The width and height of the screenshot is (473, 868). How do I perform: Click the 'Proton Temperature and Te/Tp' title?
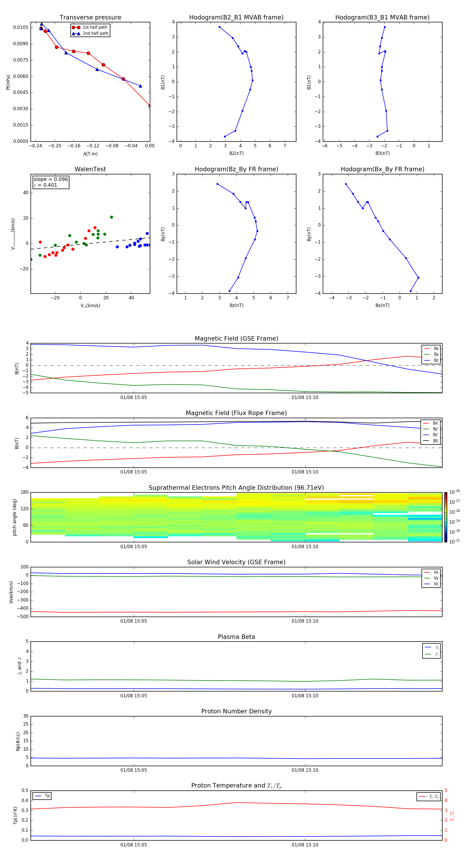click(236, 785)
